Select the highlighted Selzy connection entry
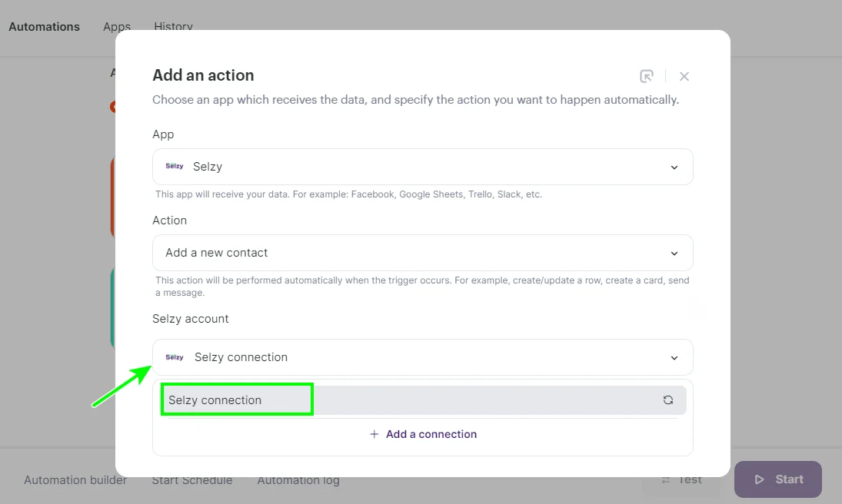842x504 pixels. pos(236,400)
